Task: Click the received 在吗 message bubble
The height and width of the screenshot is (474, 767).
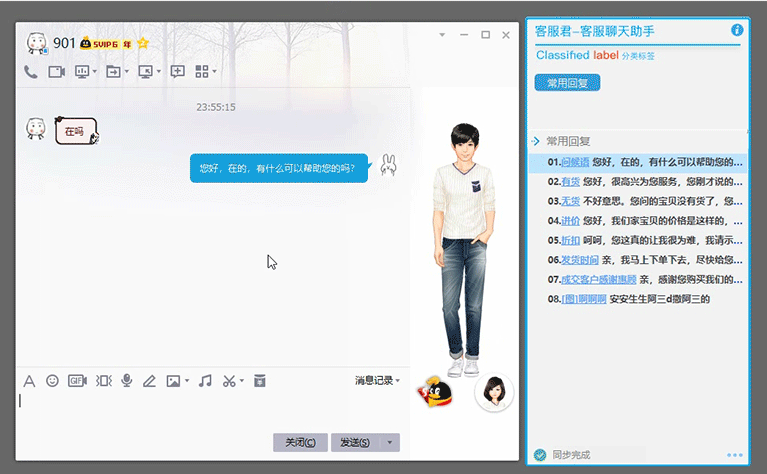Action: 76,131
